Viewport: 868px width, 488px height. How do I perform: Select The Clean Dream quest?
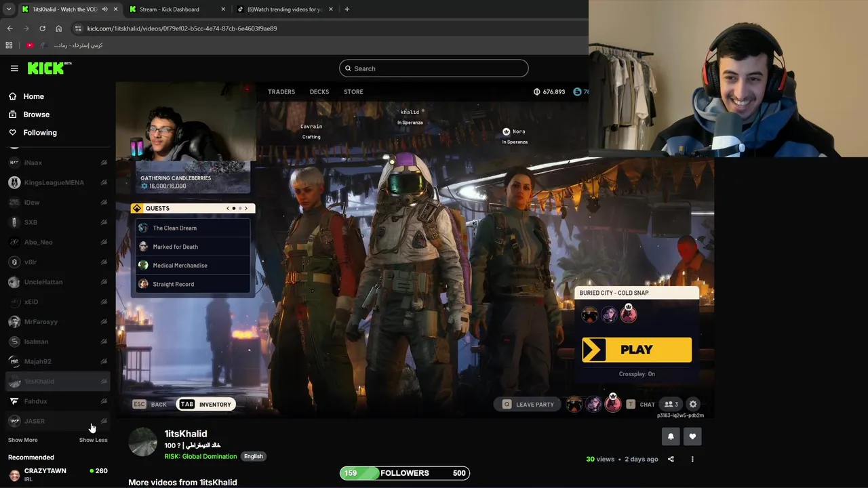(x=193, y=228)
